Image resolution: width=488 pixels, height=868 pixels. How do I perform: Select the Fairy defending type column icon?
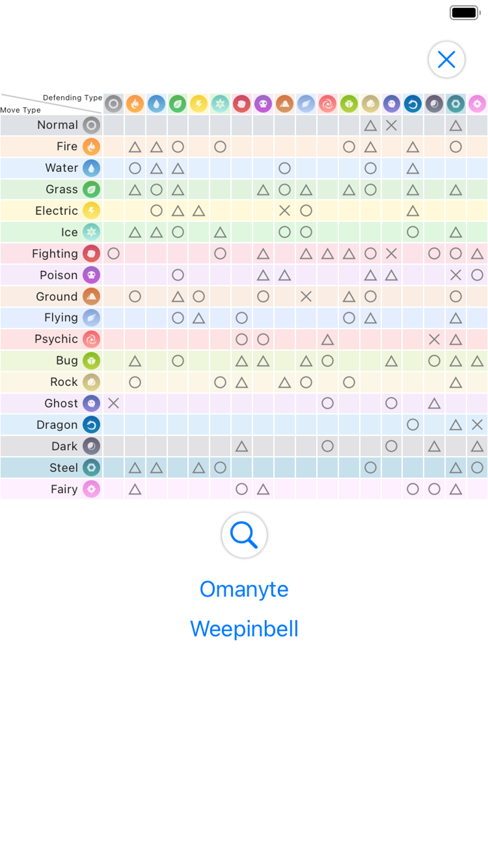[x=477, y=104]
